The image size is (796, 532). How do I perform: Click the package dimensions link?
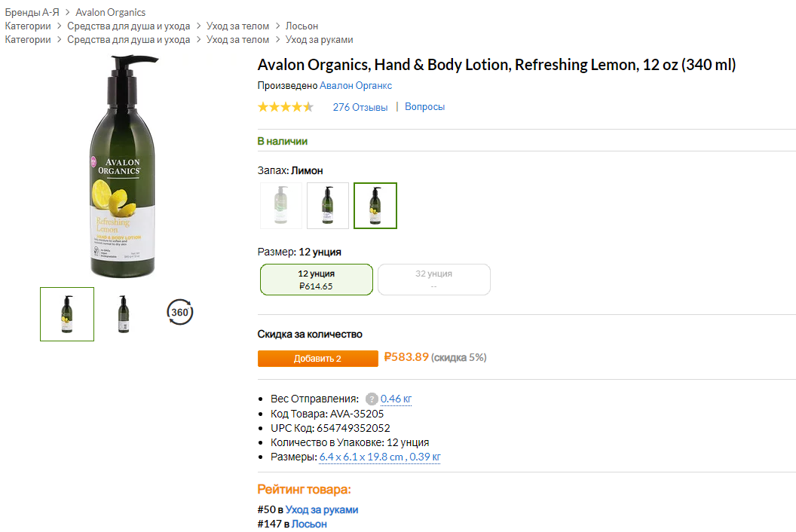point(380,457)
